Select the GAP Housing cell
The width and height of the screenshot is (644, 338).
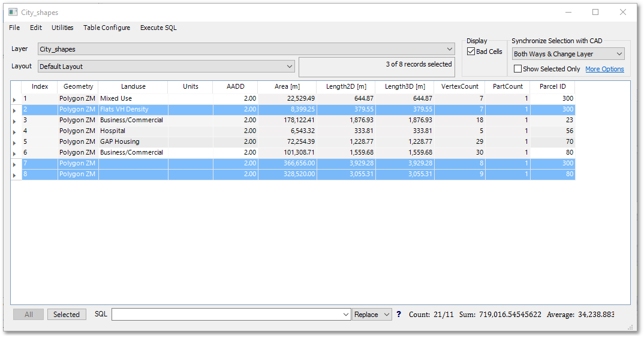[133, 141]
